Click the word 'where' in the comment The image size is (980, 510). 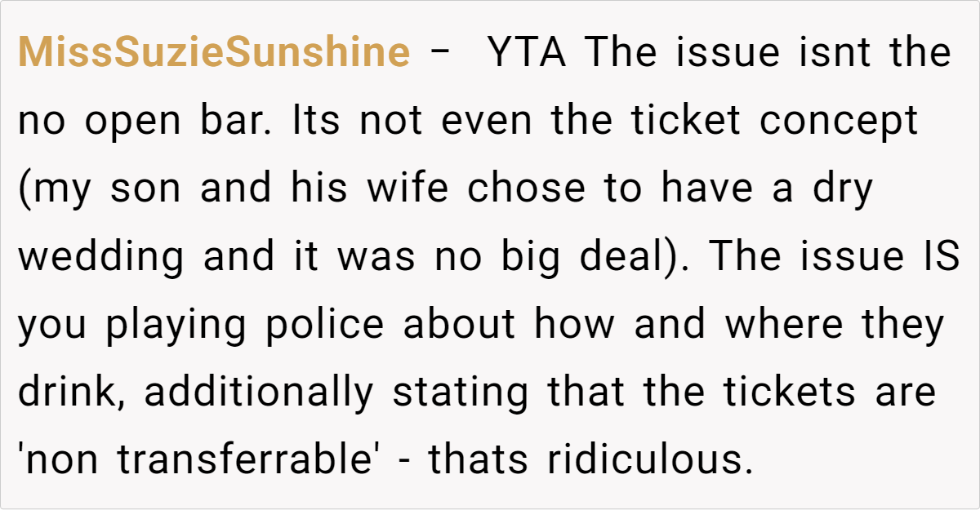pyautogui.click(x=782, y=324)
